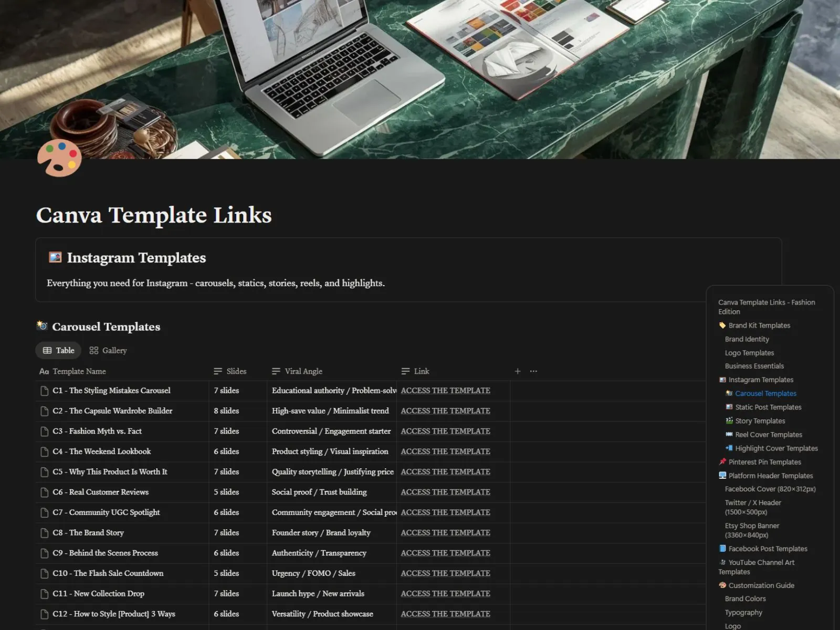This screenshot has height=630, width=840.
Task: Click the monitor icon beside Platform Header Templates
Action: point(722,476)
